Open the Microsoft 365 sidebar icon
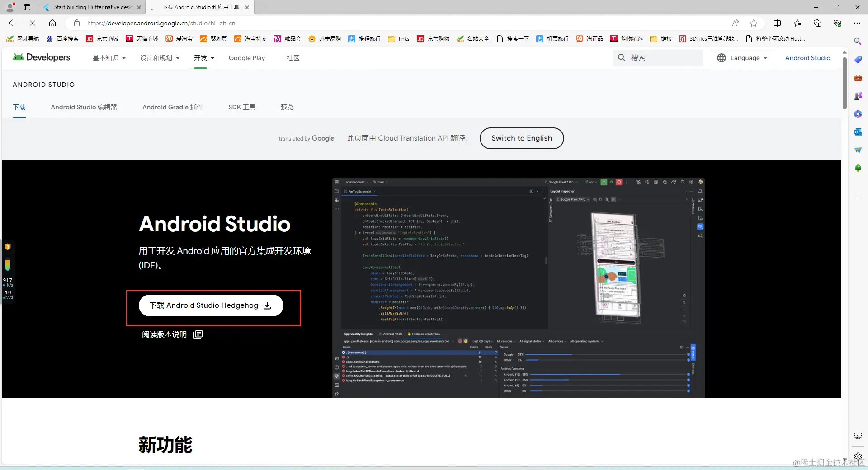868x470 pixels. tap(858, 114)
